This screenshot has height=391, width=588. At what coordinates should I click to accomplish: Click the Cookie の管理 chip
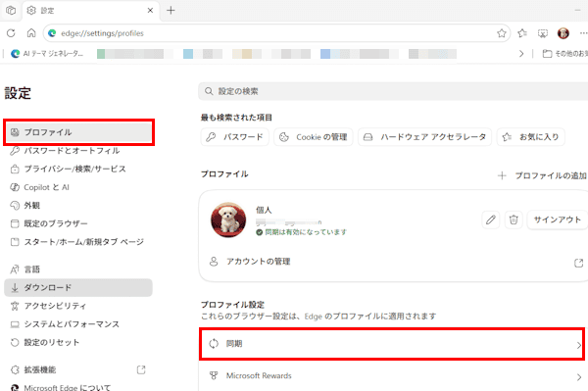point(314,137)
